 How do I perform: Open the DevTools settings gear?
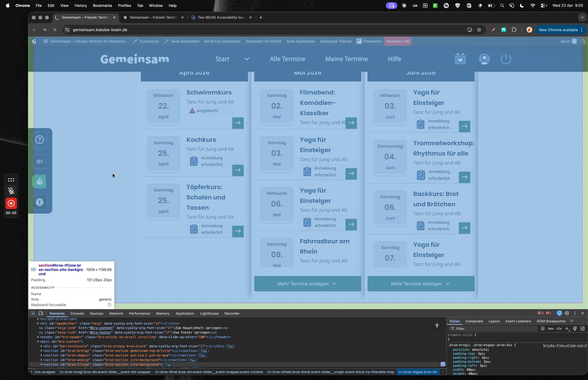tap(567, 313)
